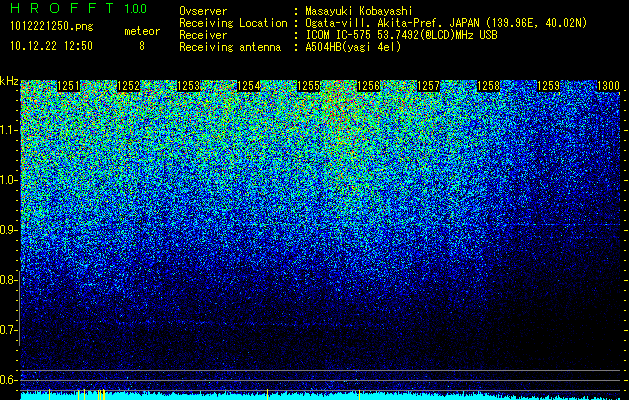The image size is (629, 400).
Task: Click the kHz axis unit label
Action: [9, 81]
